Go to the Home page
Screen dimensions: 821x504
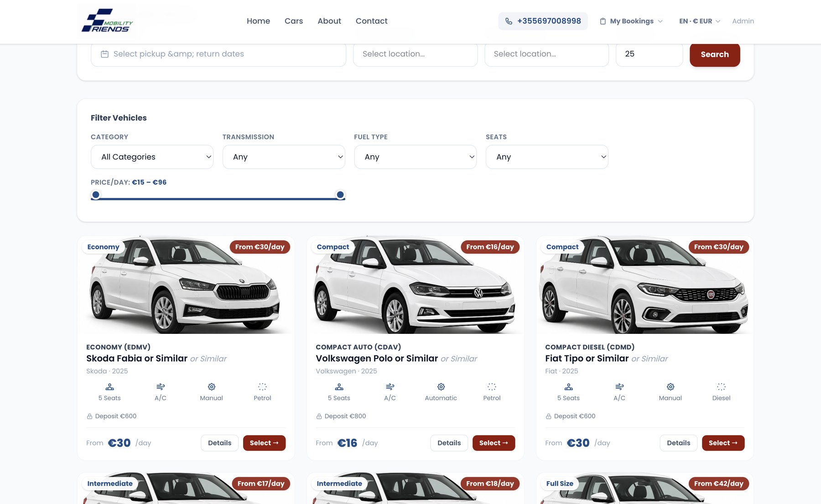point(258,21)
